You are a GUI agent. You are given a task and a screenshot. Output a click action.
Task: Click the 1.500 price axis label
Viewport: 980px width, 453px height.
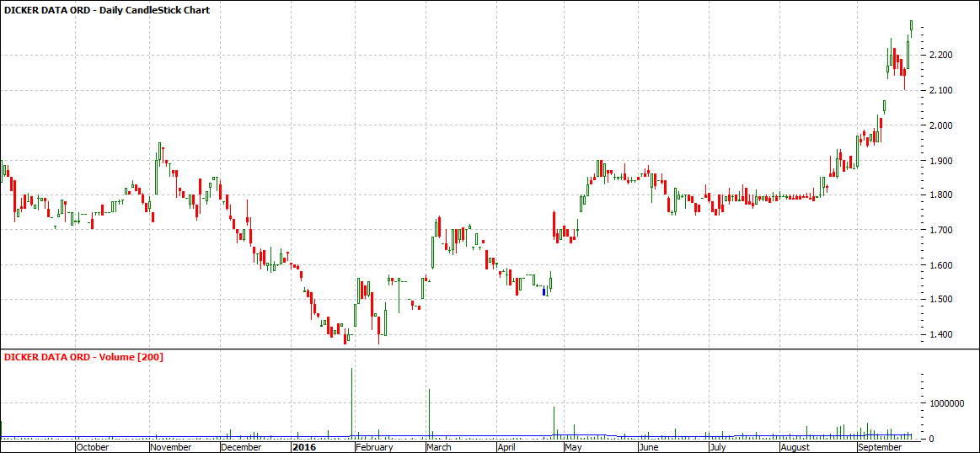click(940, 299)
